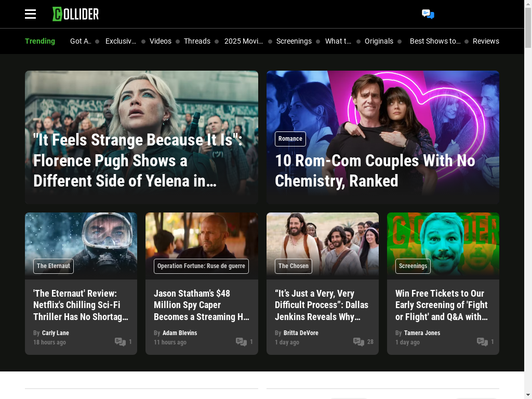The width and height of the screenshot is (532, 399).
Task: Click '18 hours ago' timestamp
Action: click(x=49, y=342)
